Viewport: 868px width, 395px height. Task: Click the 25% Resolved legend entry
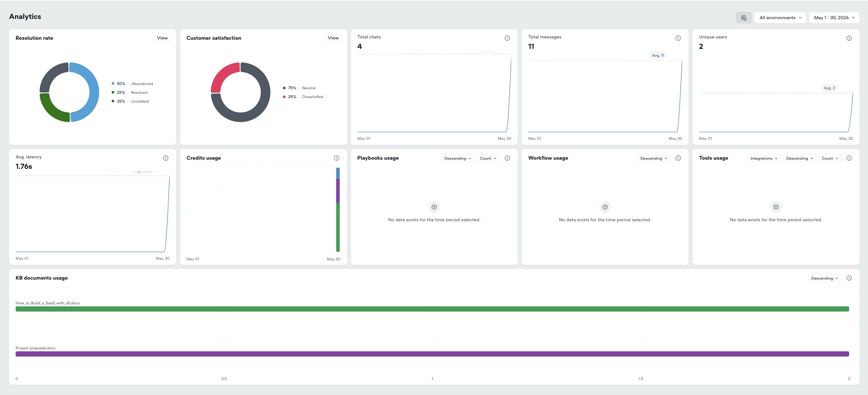(129, 93)
